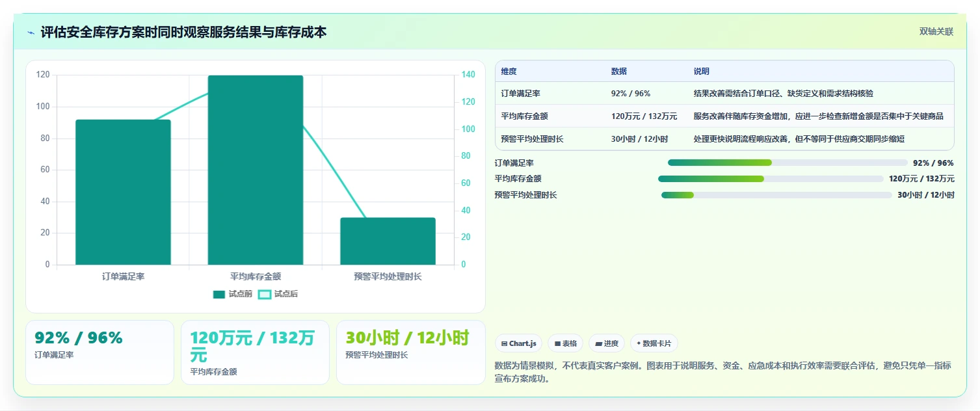Toggle the 试点前 legend entry
The width and height of the screenshot is (980, 411).
[x=233, y=294]
